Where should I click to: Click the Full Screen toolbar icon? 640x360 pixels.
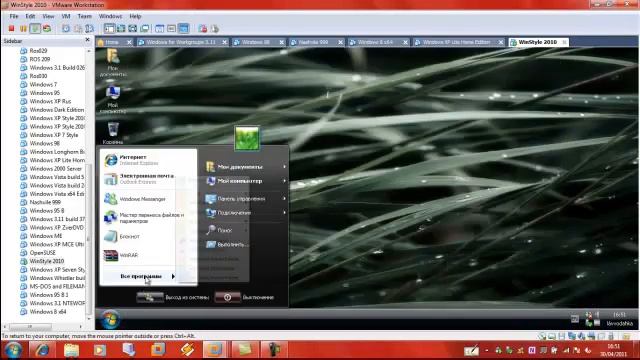click(133, 29)
